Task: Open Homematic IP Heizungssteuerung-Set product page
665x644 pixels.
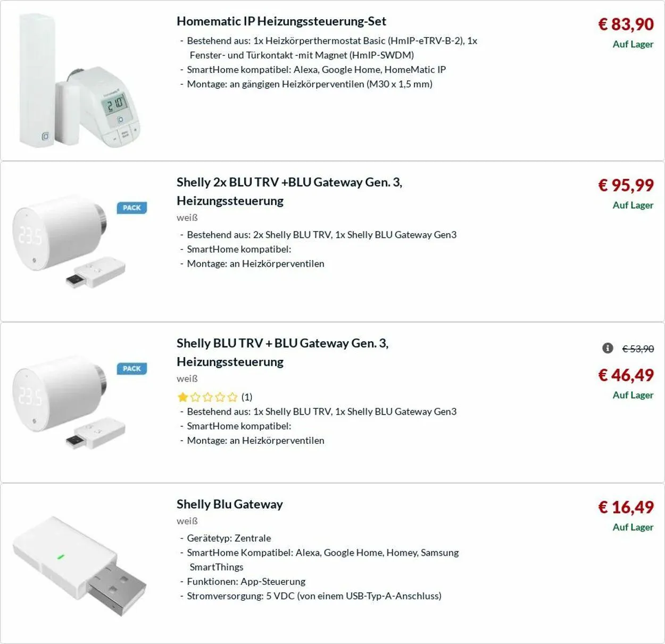Action: coord(281,21)
